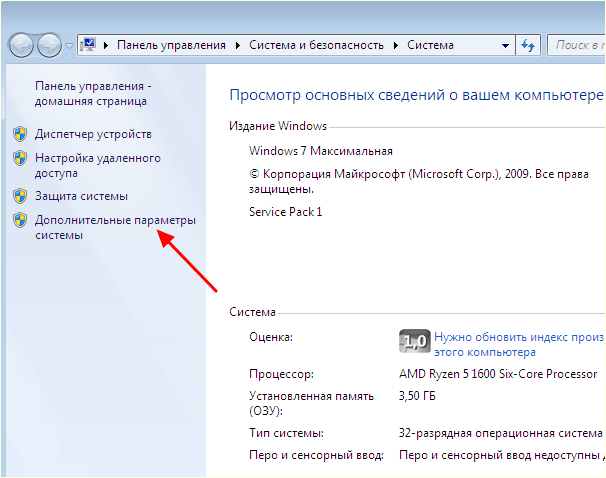
Task: Open Панель управления breadcrumb
Action: tap(171, 45)
